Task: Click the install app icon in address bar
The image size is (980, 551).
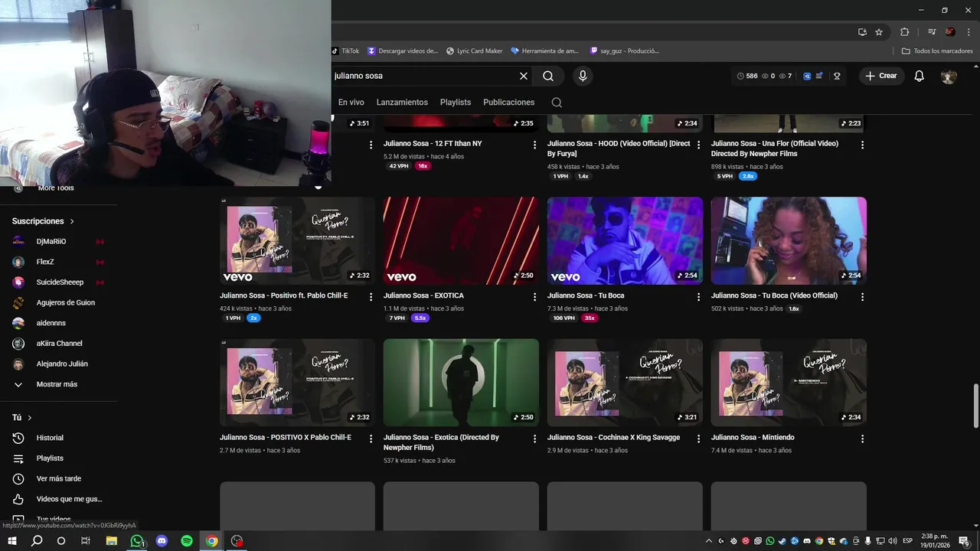Action: (x=862, y=32)
